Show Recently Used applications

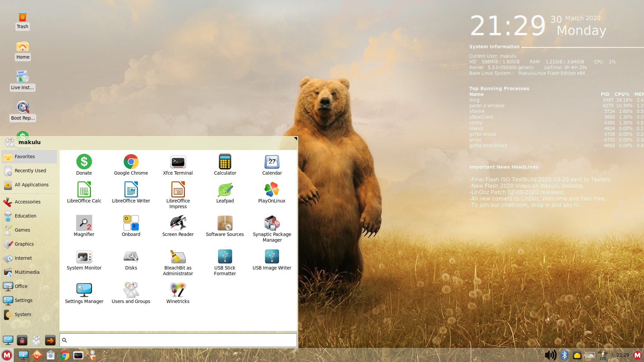point(29,171)
